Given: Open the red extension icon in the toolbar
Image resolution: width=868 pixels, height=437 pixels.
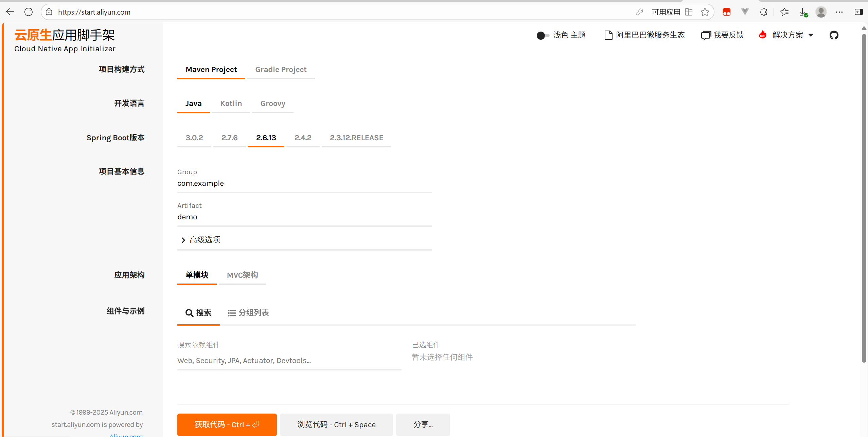Looking at the screenshot, I should [727, 12].
